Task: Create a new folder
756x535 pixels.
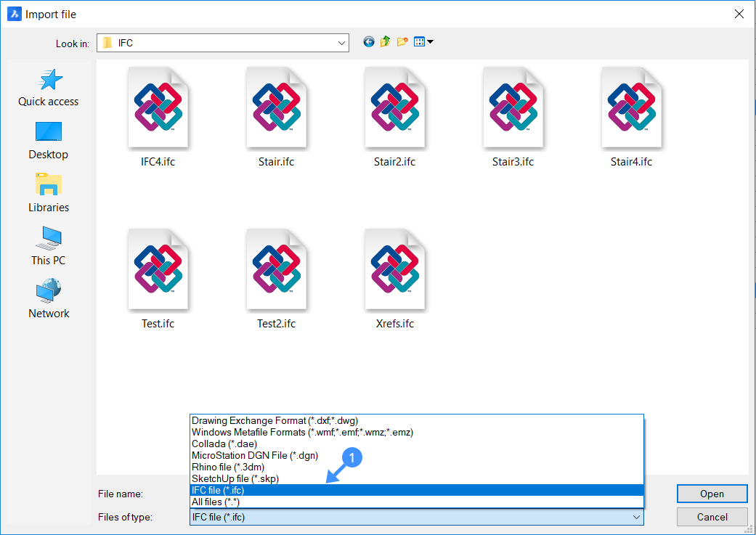Action: [x=402, y=42]
